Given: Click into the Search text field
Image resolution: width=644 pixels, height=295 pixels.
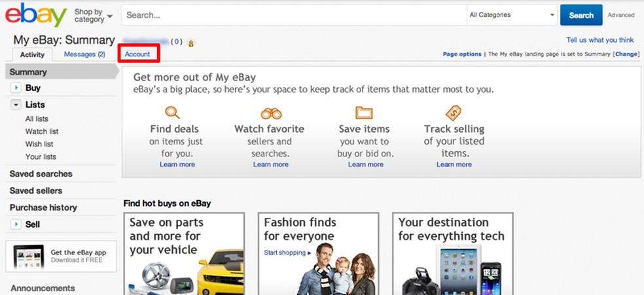Looking at the screenshot, I should tap(295, 15).
